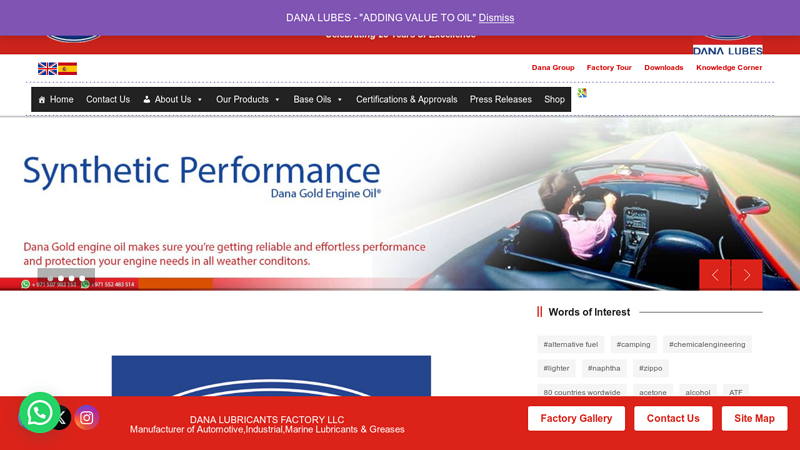The height and width of the screenshot is (450, 800).
Task: Click the footer Contact Us button
Action: coord(673,418)
